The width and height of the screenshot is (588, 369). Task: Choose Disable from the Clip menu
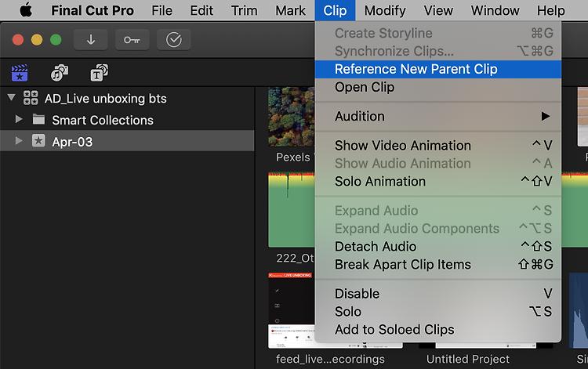438,294
